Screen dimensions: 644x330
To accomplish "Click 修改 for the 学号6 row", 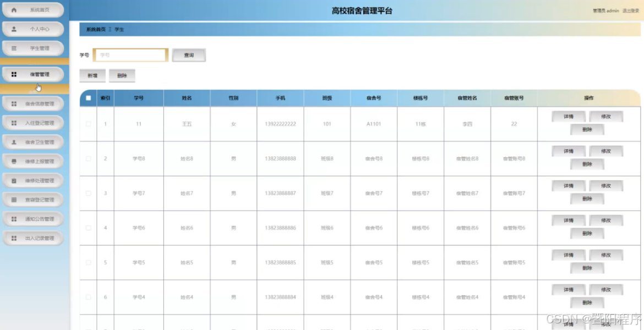I will coord(606,221).
